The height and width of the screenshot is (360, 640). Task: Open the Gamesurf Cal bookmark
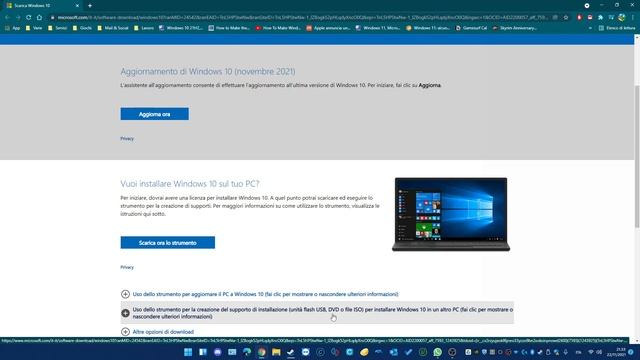[x=471, y=28]
